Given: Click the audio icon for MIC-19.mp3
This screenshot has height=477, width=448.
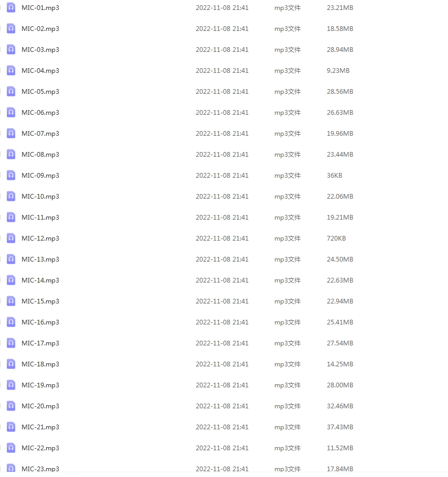Looking at the screenshot, I should pos(11,385).
